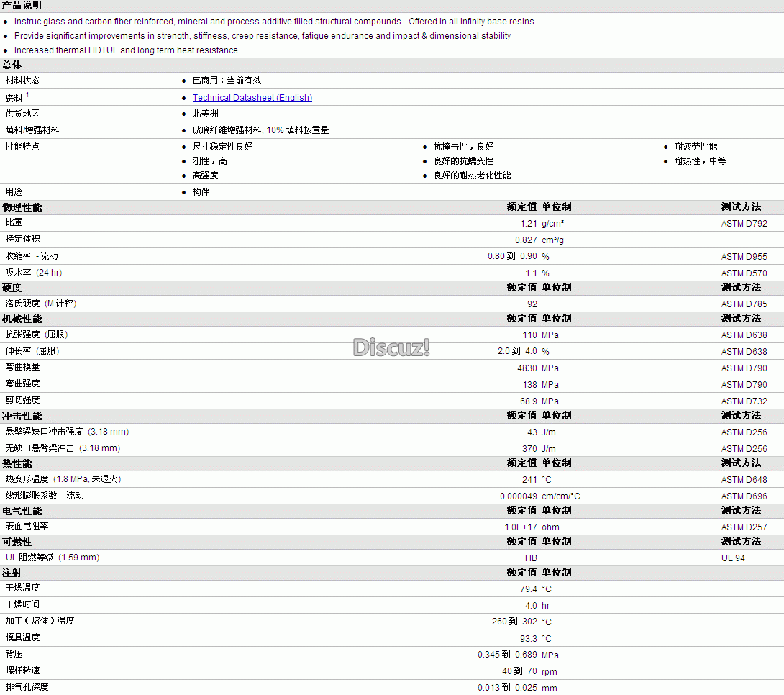
Task: Select the 尺寸稳定性良好 feature
Action: pyautogui.click(x=222, y=147)
